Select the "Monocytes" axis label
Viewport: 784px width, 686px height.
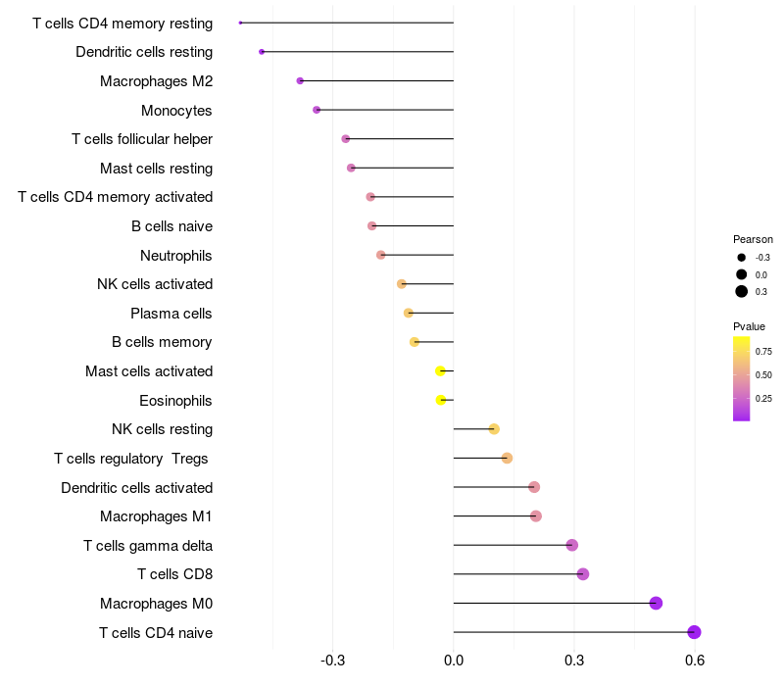[x=176, y=110]
